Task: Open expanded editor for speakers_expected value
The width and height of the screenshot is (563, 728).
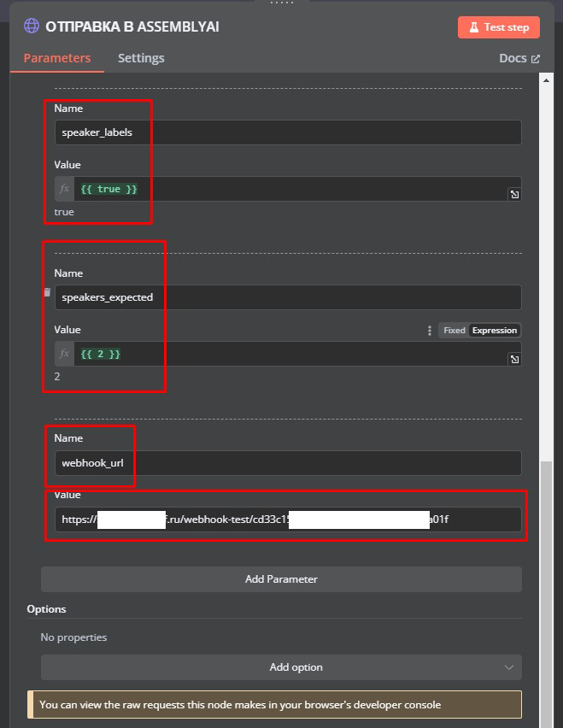Action: tap(514, 360)
